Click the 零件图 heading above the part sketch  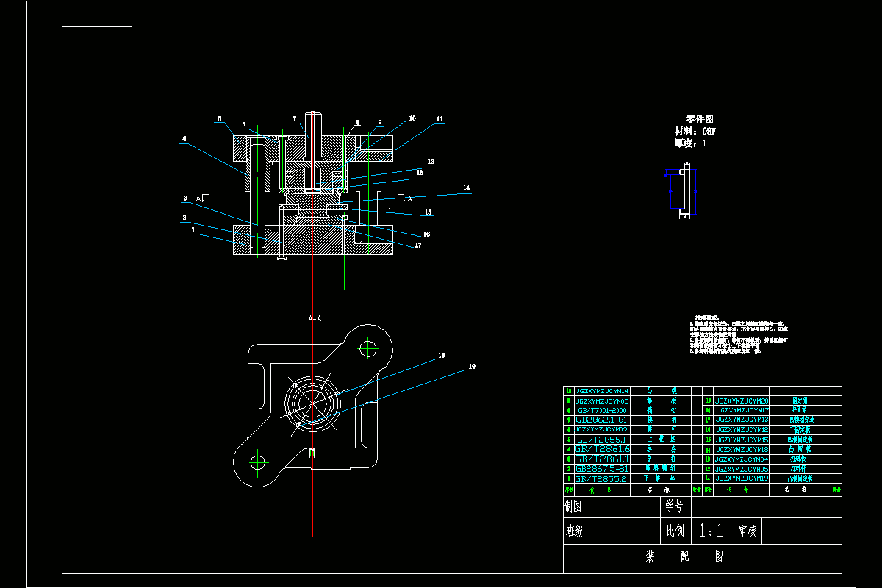point(699,118)
